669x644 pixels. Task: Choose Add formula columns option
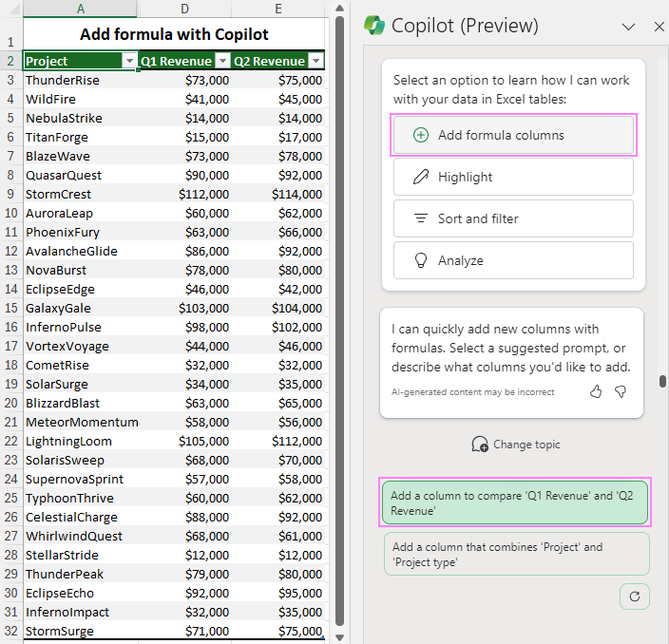click(513, 135)
